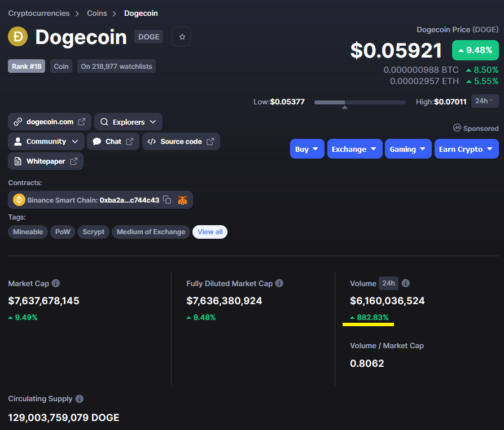Screen dimensions: 504x430
Task: Copy the Binance Smart Chain contract address
Action: point(167,200)
